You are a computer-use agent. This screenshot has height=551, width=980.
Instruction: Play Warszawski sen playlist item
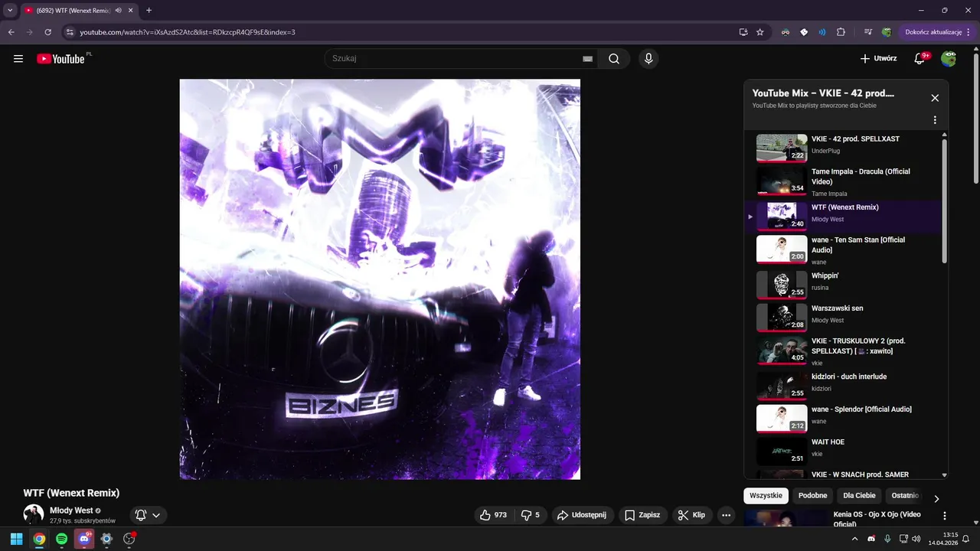(x=843, y=317)
